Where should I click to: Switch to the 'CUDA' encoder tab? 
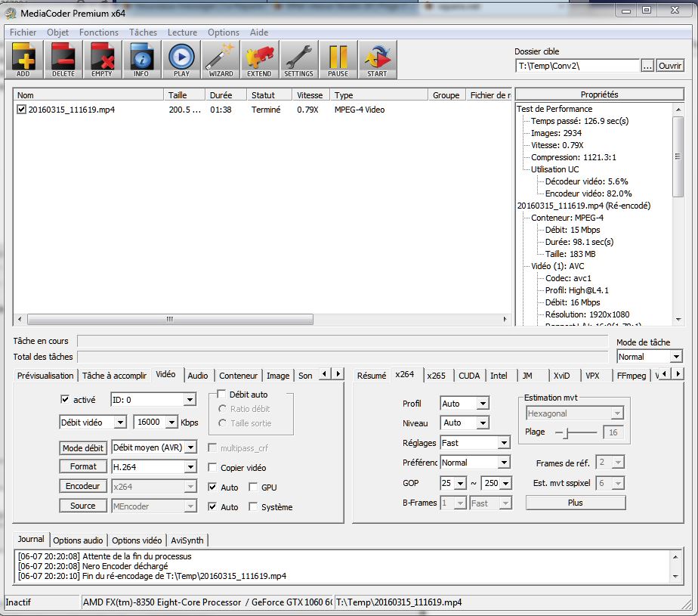[469, 376]
